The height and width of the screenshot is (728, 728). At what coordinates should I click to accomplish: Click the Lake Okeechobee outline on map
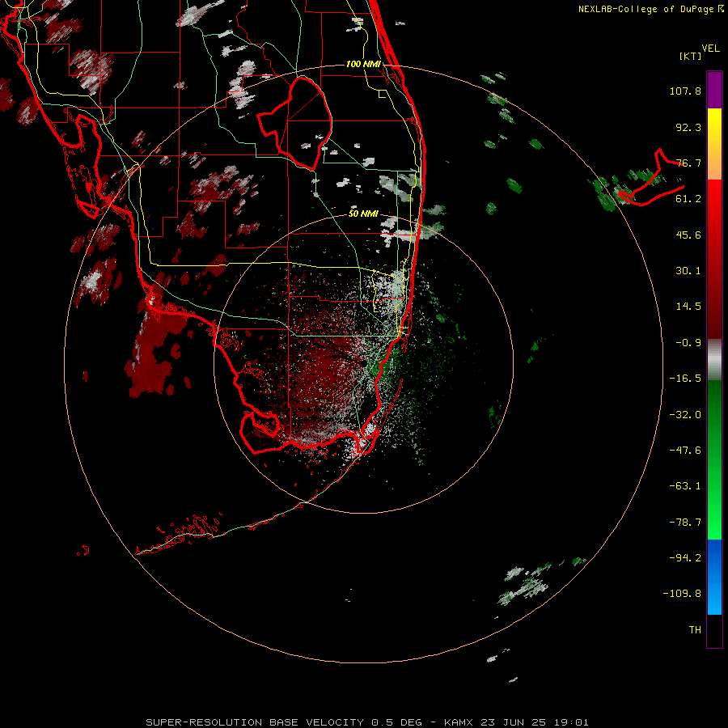tap(295, 123)
